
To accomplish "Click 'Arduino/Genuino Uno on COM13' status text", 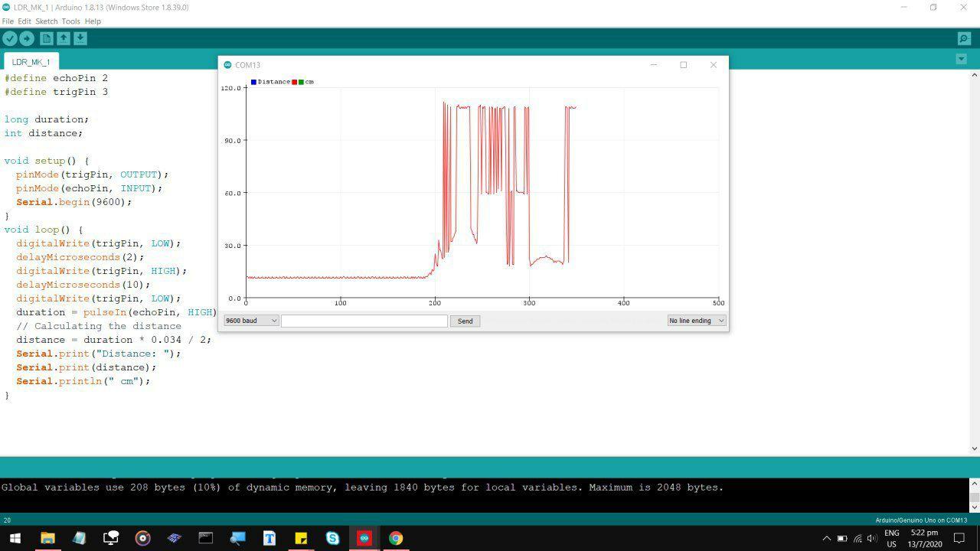I will click(x=921, y=520).
